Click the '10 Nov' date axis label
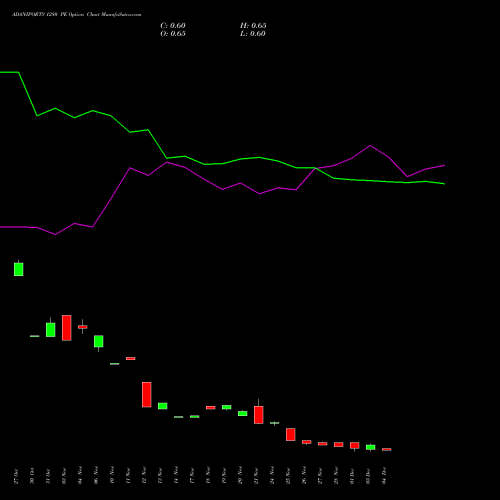The image size is (500, 500). pyautogui.click(x=112, y=476)
